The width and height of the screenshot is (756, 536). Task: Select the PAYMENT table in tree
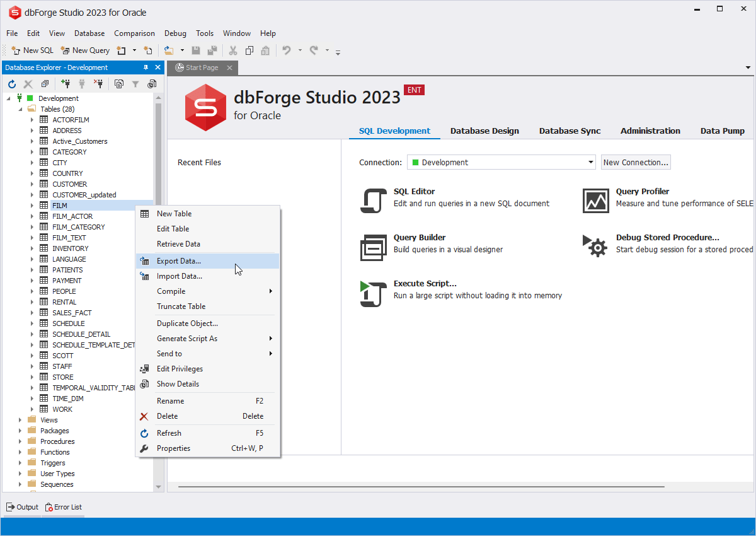pyautogui.click(x=67, y=281)
